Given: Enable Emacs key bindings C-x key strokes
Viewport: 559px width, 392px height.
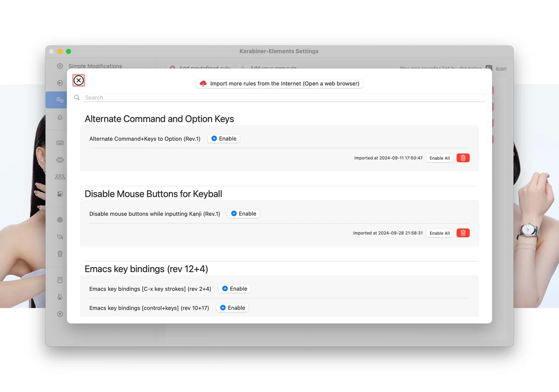Looking at the screenshot, I should tap(234, 289).
